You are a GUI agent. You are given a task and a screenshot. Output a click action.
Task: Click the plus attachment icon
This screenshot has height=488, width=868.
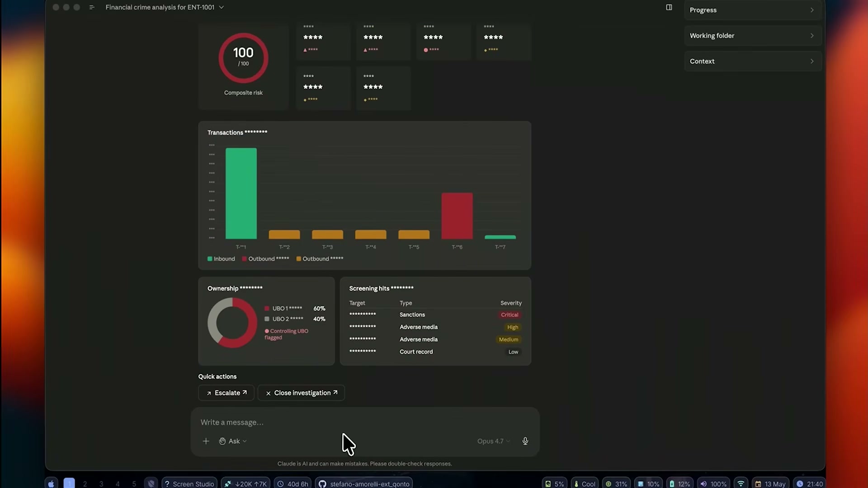[206, 441]
